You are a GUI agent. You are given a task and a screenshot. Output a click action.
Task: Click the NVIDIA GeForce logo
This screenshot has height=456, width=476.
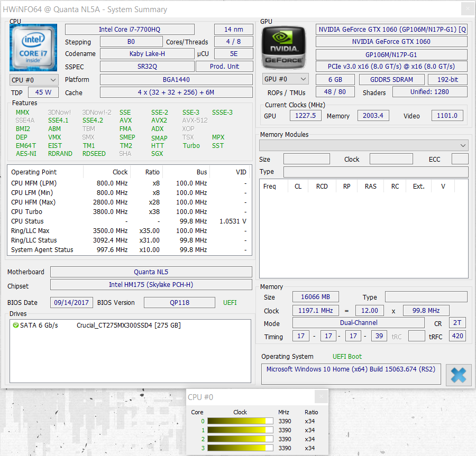click(x=283, y=48)
